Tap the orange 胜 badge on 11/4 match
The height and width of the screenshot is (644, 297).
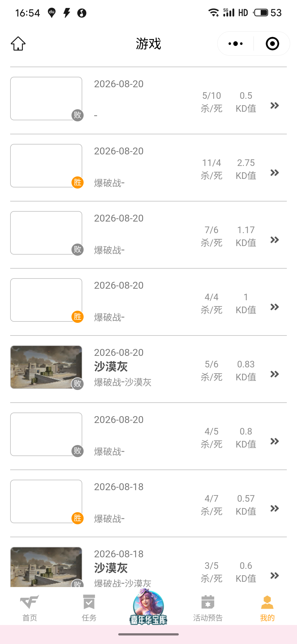tap(78, 182)
